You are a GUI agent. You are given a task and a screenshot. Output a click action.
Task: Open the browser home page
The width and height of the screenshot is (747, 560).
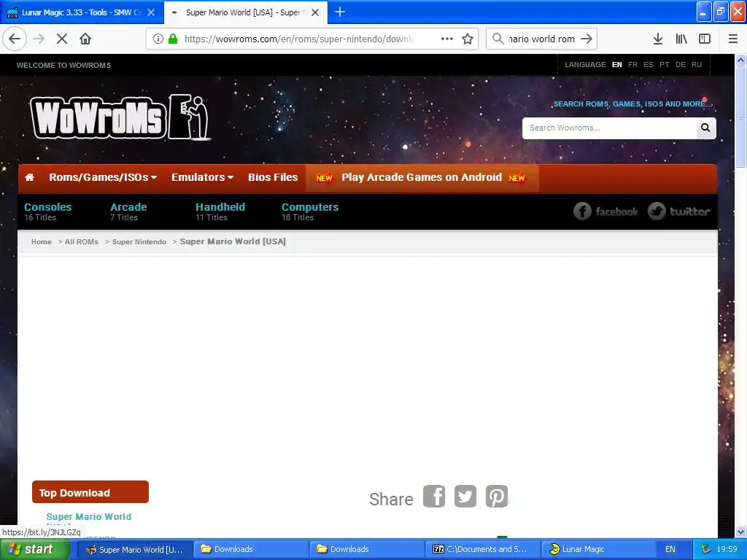[85, 39]
